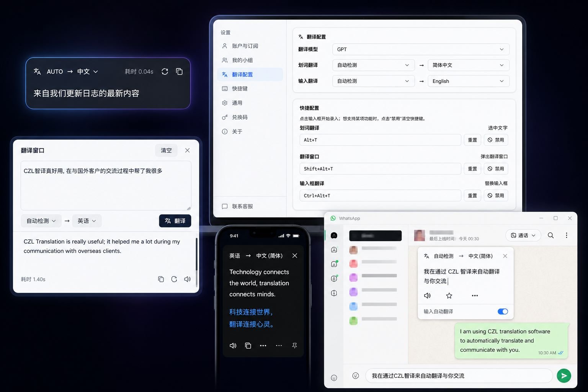Image resolution: width=588 pixels, height=392 pixels.
Task: Play audio of the floating translator result
Action: (x=427, y=296)
